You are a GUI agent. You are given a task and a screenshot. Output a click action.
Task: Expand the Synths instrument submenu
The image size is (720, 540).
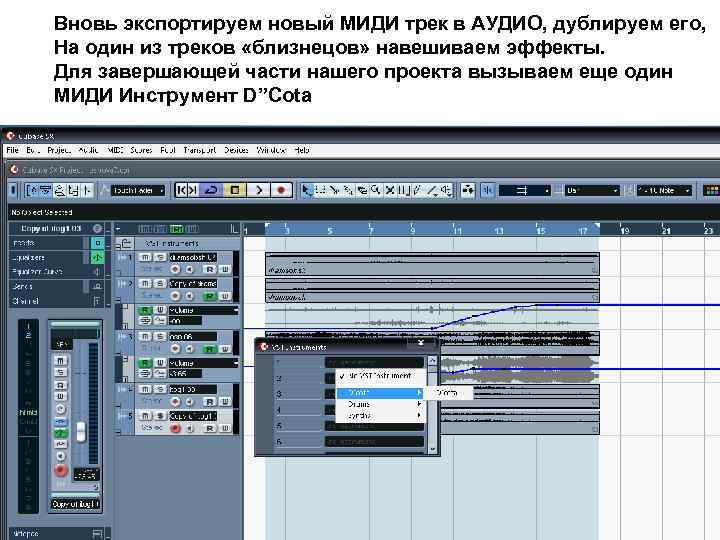tap(380, 416)
